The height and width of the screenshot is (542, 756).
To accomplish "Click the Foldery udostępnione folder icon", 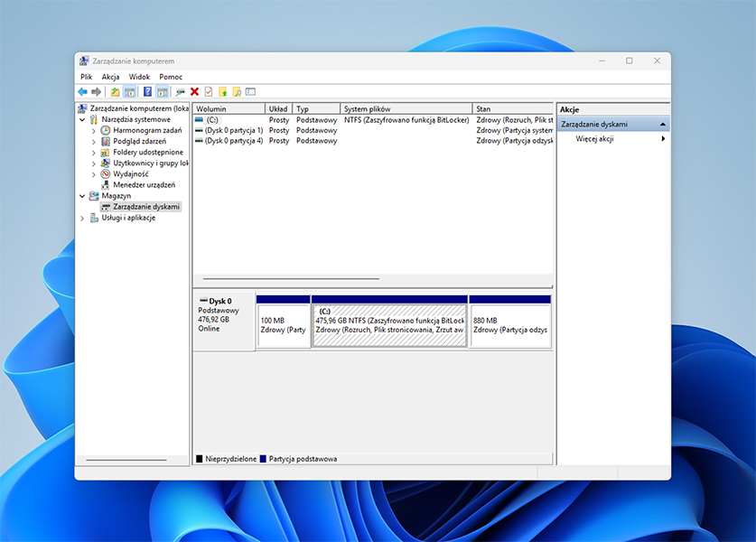I will click(x=105, y=153).
